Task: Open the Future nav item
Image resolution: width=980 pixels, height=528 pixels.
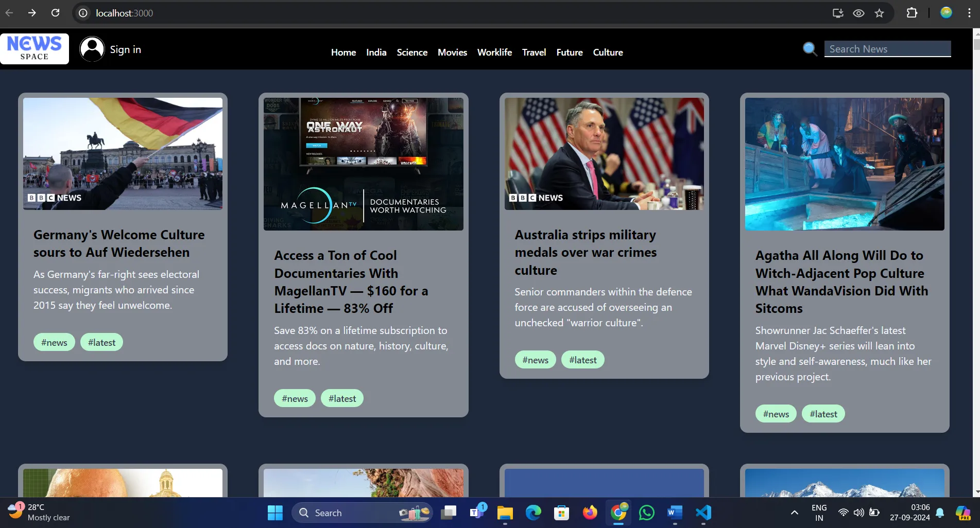Action: coord(570,52)
